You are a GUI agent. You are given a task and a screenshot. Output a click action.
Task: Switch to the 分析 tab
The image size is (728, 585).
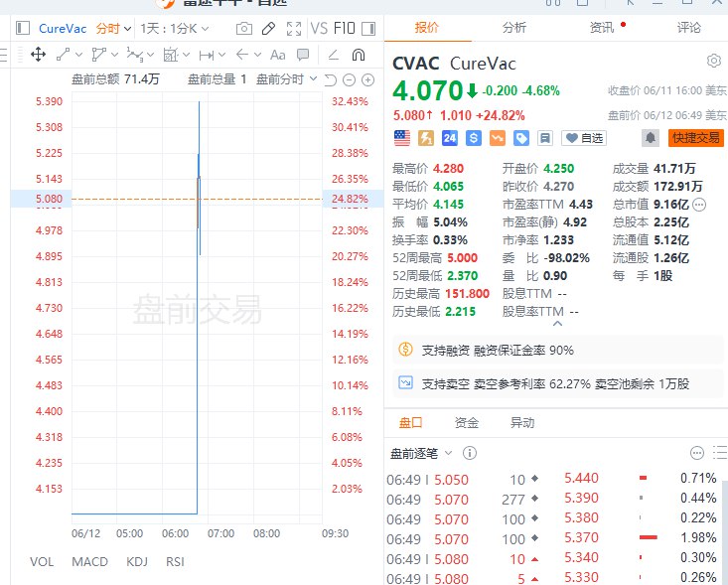pos(513,28)
